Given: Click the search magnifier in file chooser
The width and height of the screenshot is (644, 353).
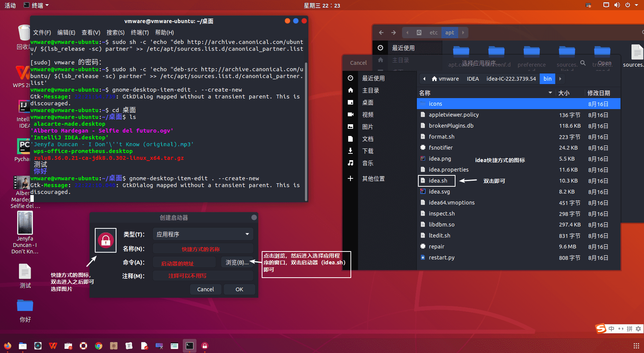Looking at the screenshot, I should point(583,63).
